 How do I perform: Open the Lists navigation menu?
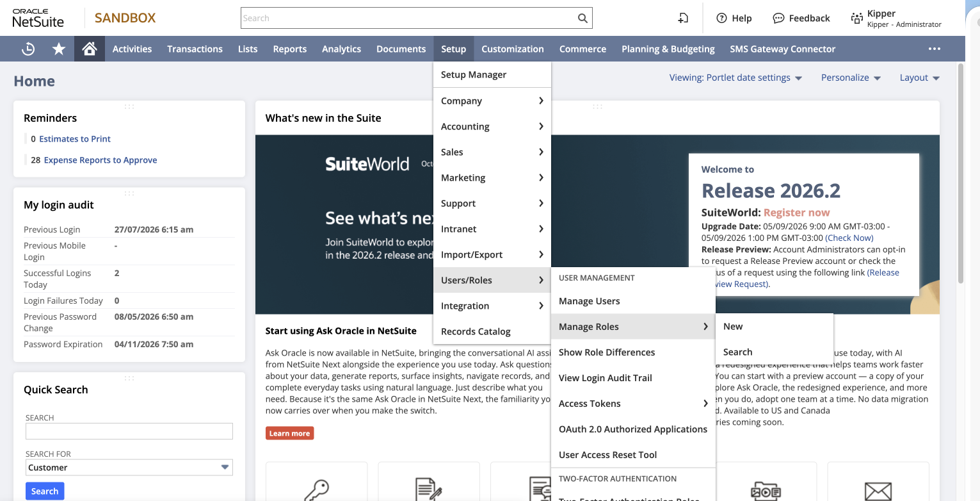248,49
